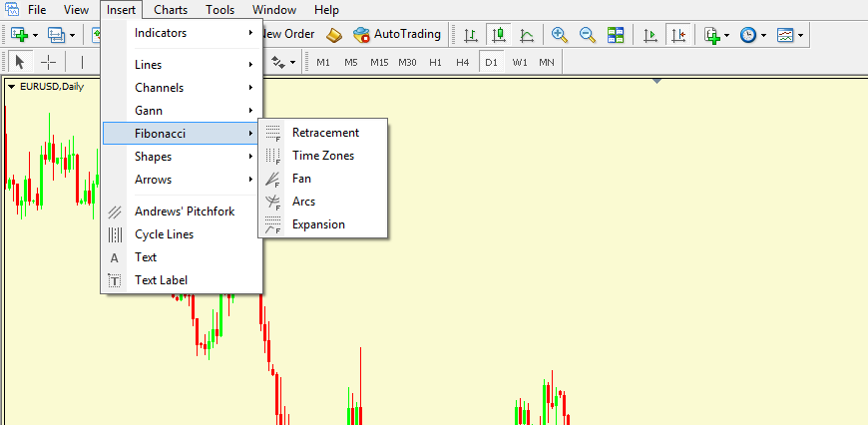Click the zoom out magnifier icon

588,34
